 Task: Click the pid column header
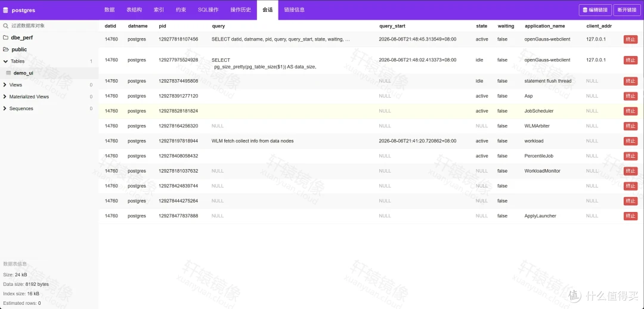tap(162, 26)
